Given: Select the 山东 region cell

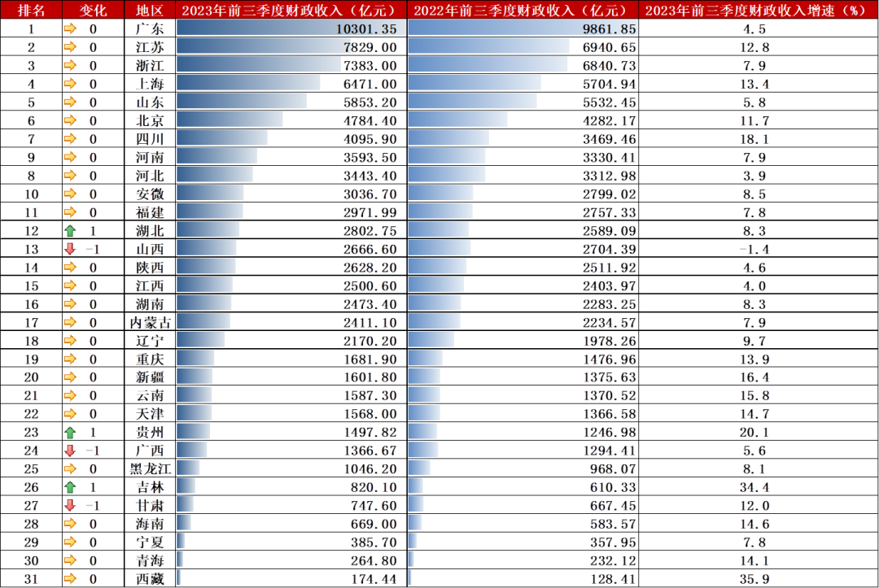Looking at the screenshot, I should point(150,102).
